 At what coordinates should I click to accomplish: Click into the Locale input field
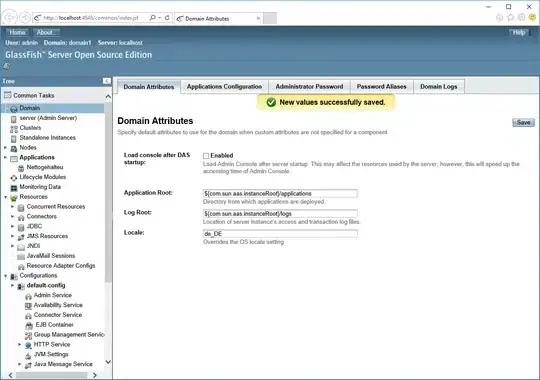pyautogui.click(x=280, y=234)
